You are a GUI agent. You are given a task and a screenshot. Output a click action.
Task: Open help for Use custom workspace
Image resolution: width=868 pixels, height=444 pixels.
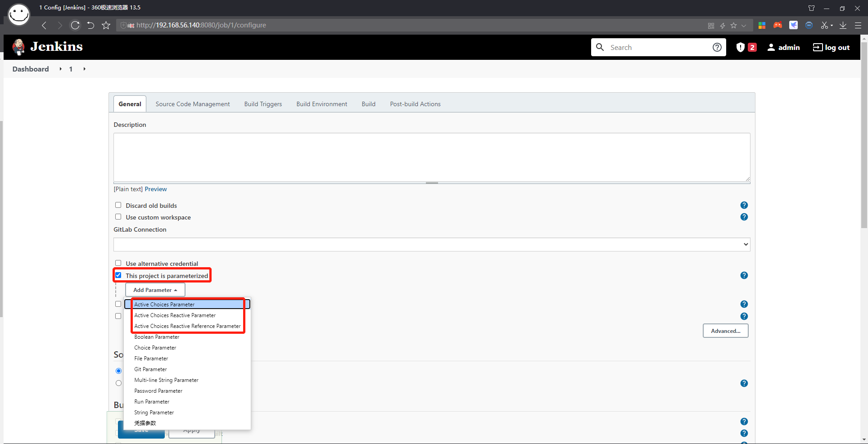click(744, 217)
